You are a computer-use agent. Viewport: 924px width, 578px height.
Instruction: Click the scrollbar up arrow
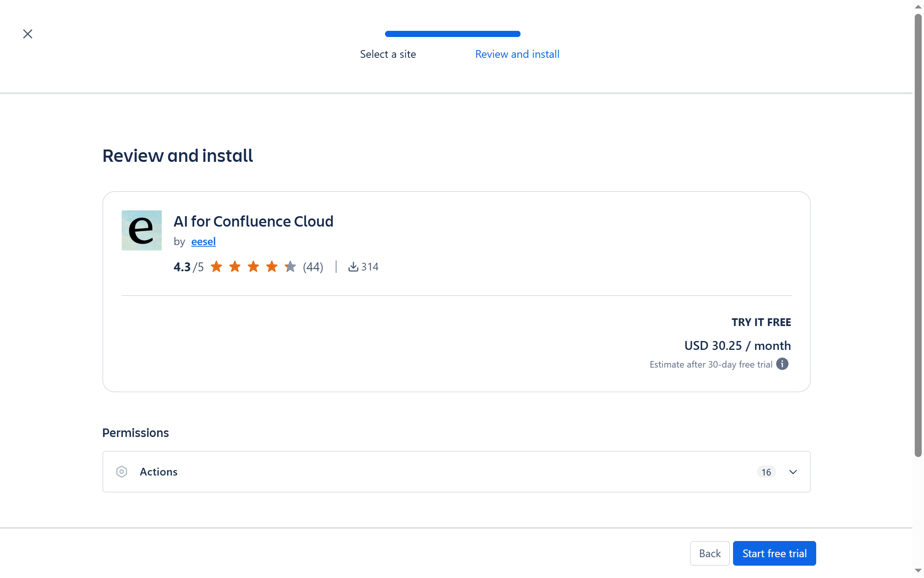click(918, 7)
